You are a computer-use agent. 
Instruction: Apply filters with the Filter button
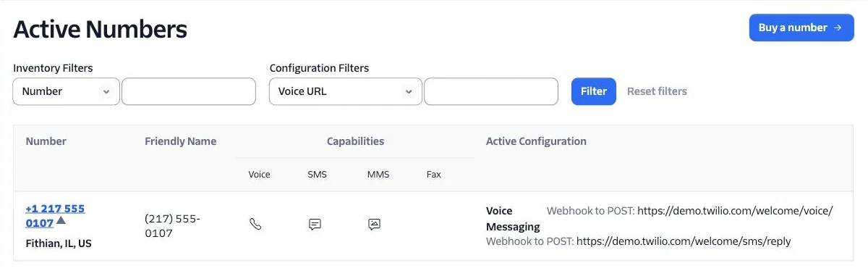pyautogui.click(x=594, y=91)
